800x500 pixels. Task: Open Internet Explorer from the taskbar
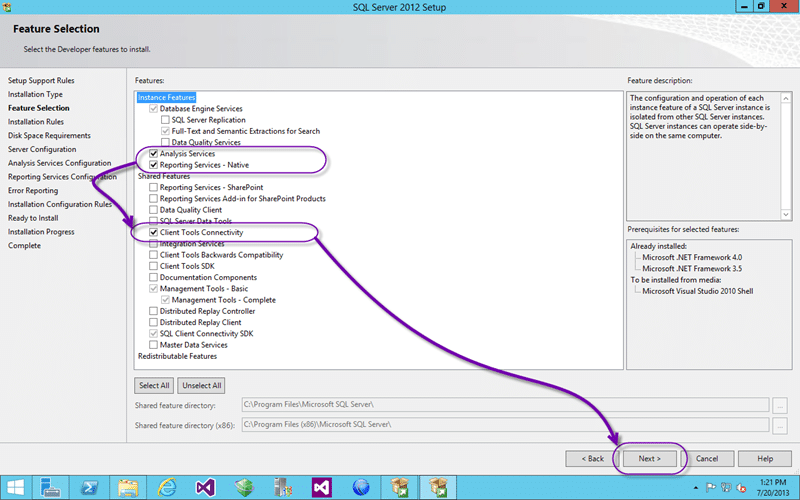point(167,487)
